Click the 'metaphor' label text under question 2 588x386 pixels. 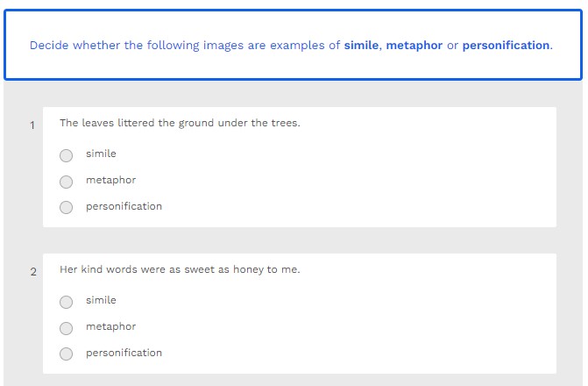(110, 326)
